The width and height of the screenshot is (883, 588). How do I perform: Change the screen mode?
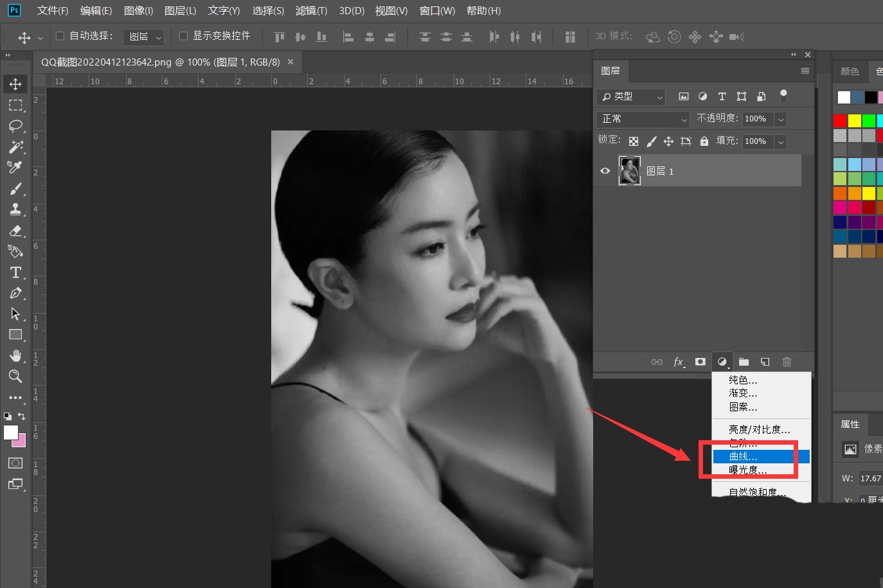pos(15,484)
